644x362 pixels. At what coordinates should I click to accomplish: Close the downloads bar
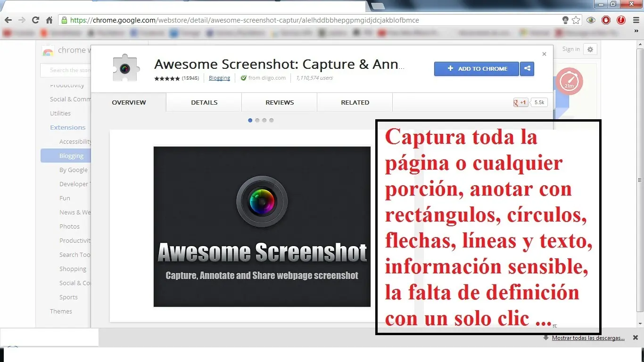[x=636, y=337]
